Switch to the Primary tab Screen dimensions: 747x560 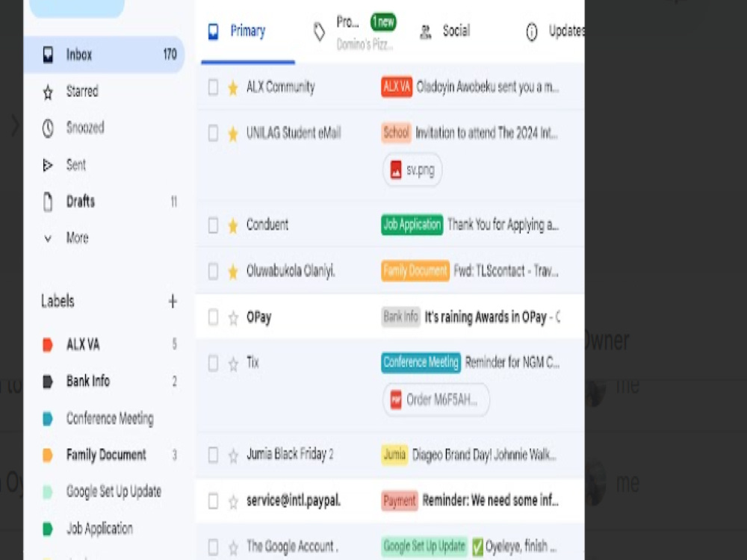pos(248,31)
